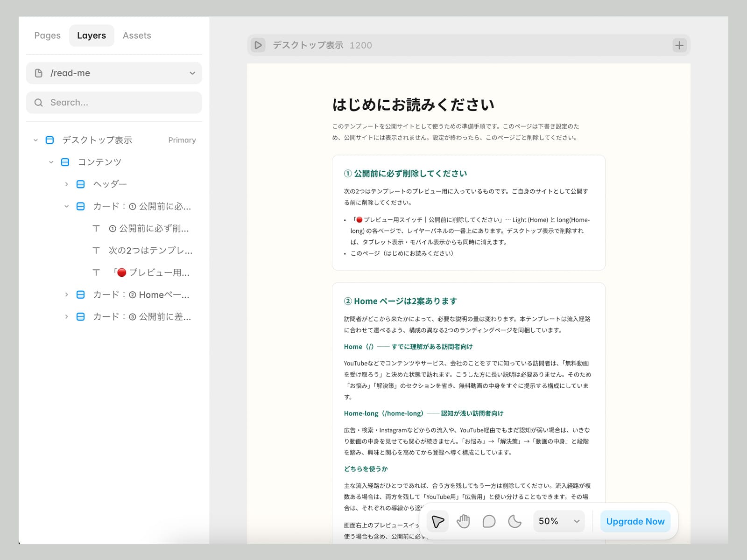The width and height of the screenshot is (747, 560).
Task: Select the cursor pointer tool
Action: 437,521
